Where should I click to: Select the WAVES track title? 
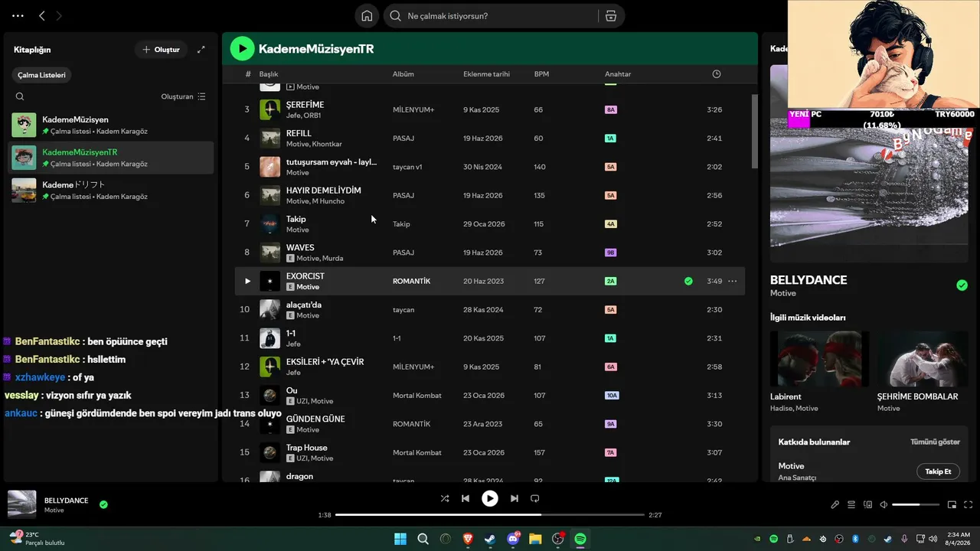click(300, 248)
